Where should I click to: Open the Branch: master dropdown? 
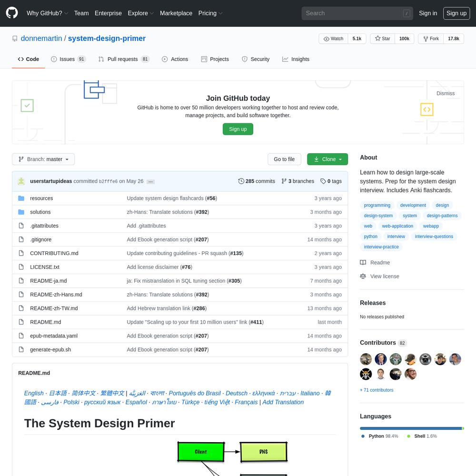coord(43,159)
